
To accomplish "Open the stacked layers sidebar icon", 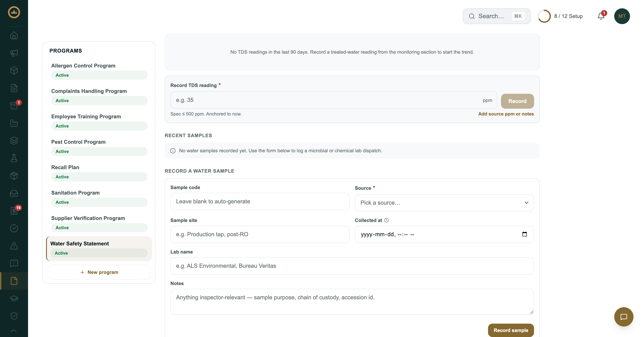I will 14,140.
